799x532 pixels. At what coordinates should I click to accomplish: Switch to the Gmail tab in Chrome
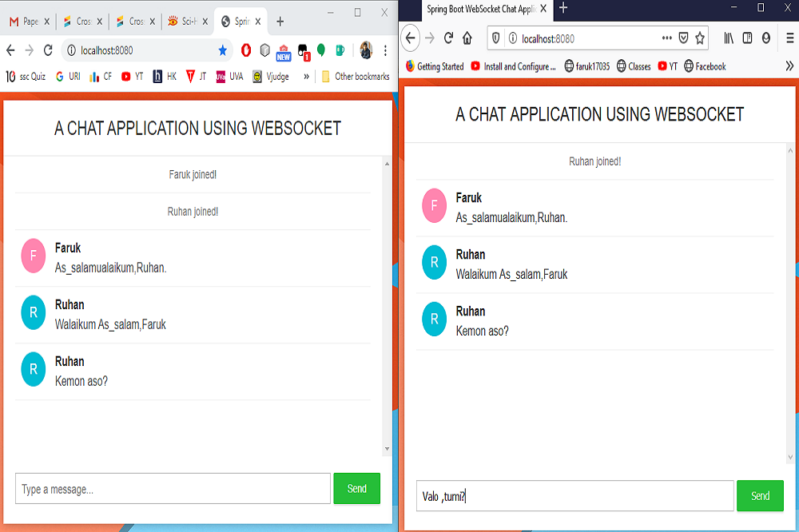coord(29,22)
